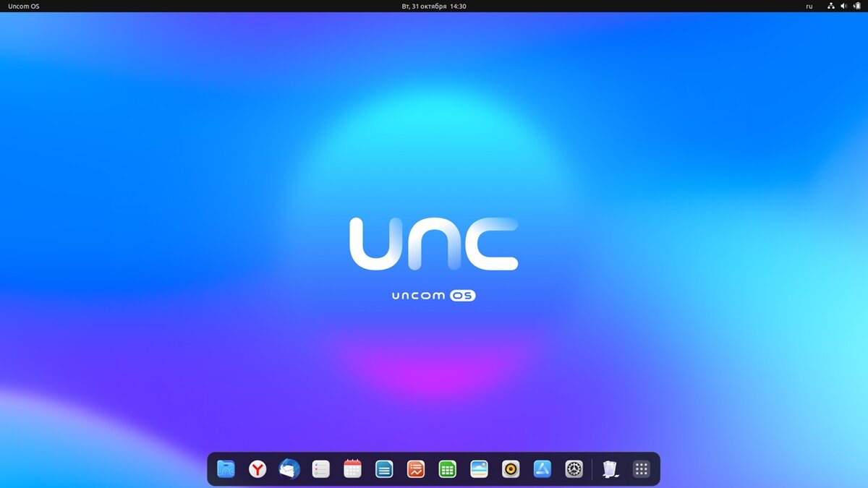This screenshot has height=488, width=868.
Task: Open volume icon in top bar
Action: [x=844, y=6]
